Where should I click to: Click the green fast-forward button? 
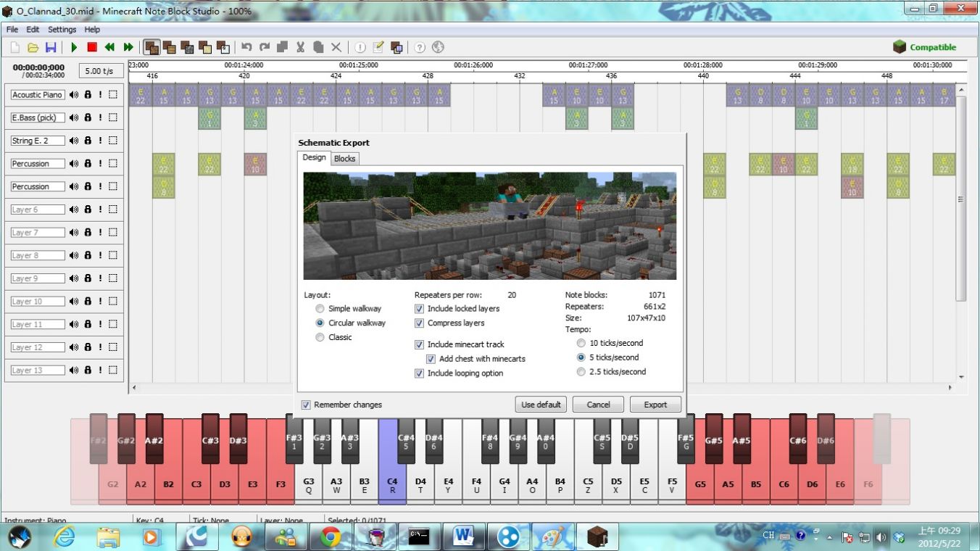click(128, 47)
